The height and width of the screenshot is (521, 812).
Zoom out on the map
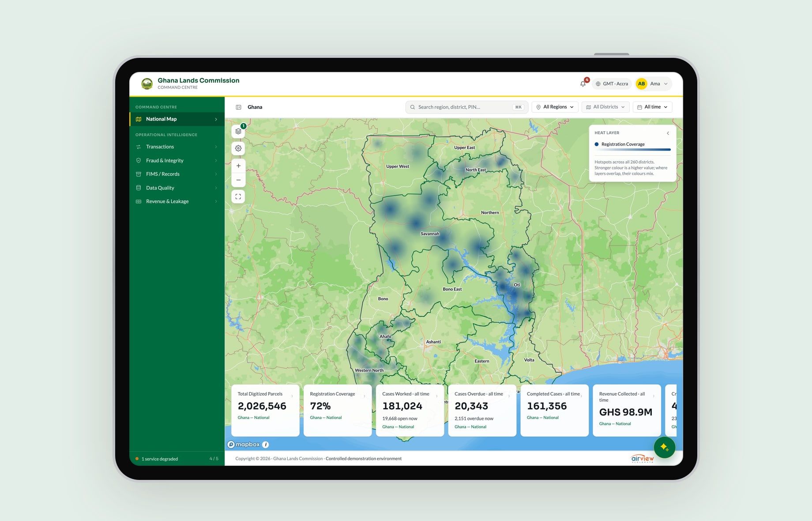pyautogui.click(x=238, y=180)
